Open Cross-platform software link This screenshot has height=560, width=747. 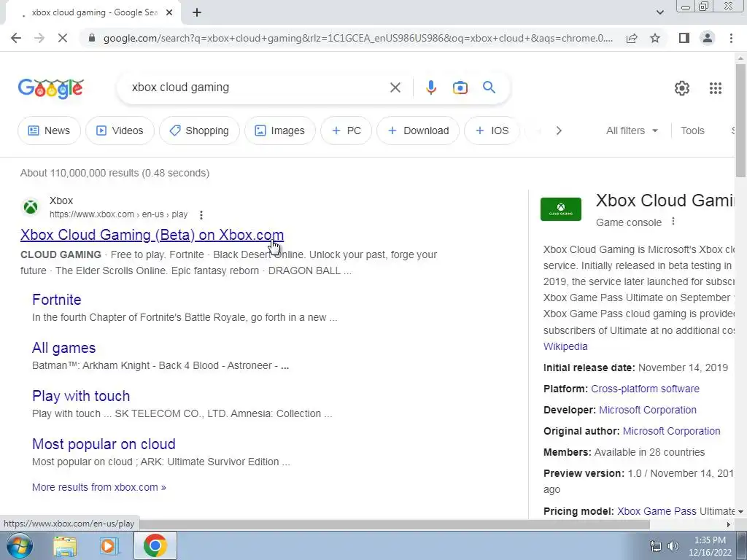(645, 389)
